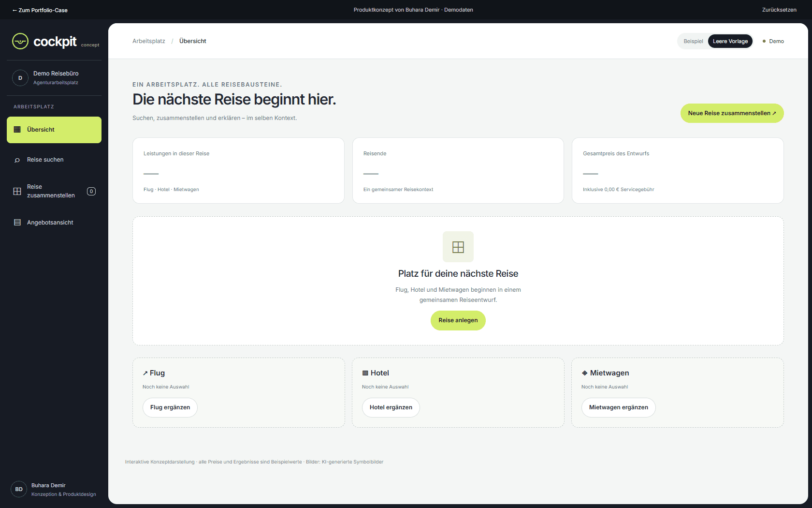This screenshot has height=508, width=812.
Task: Click Neue Reise zusammenstellen button
Action: (x=732, y=113)
